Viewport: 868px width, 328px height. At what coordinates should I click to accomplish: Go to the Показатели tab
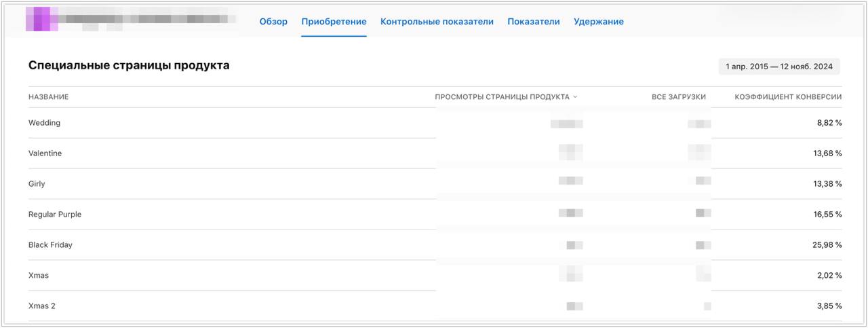pyautogui.click(x=534, y=22)
